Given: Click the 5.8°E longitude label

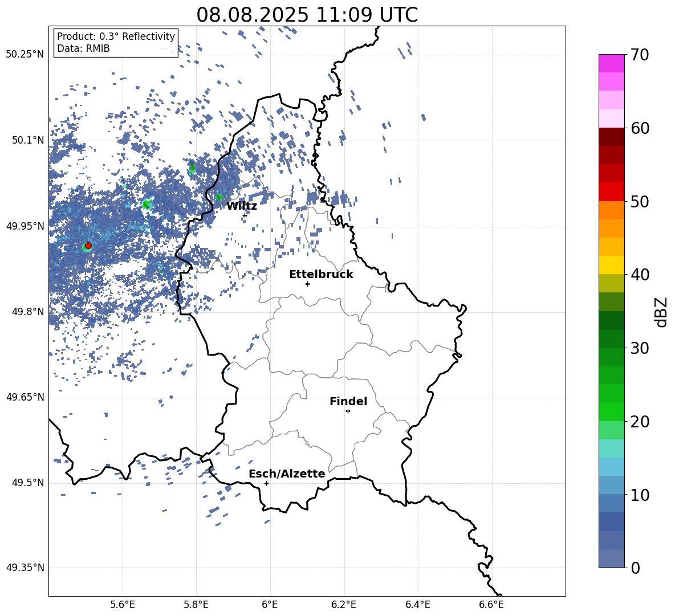Looking at the screenshot, I should [196, 605].
